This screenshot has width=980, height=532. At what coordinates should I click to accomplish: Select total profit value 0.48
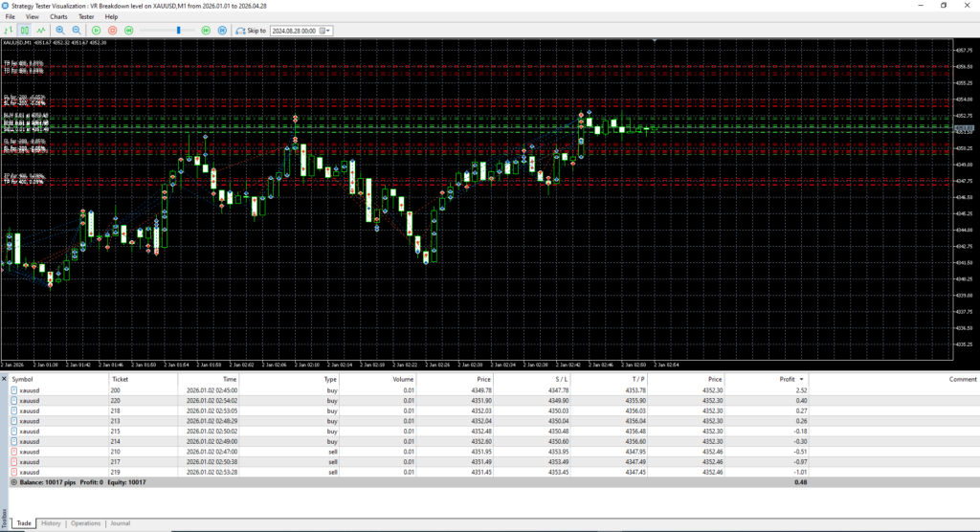(x=801, y=482)
